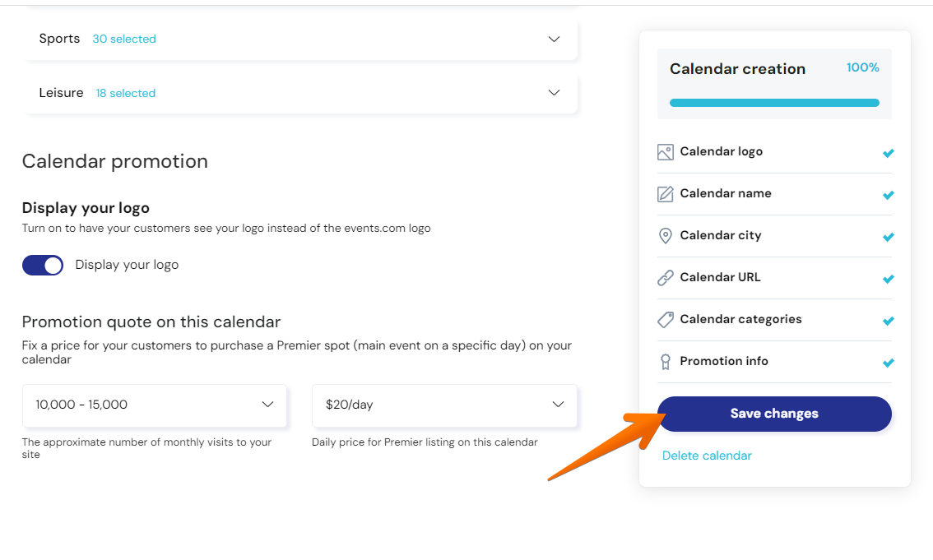The height and width of the screenshot is (560, 933).
Task: Click the Delete calendar link
Action: point(707,456)
